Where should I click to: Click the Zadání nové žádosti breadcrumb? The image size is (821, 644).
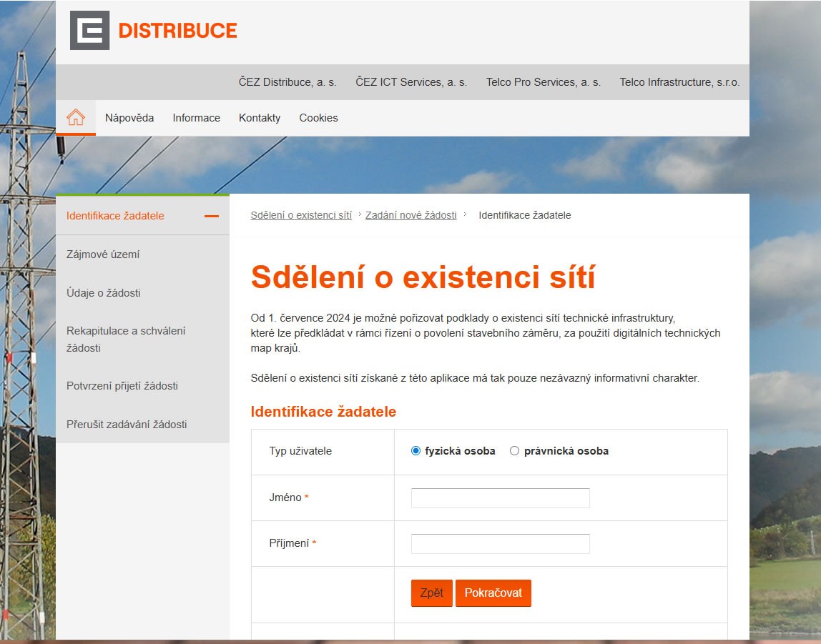(410, 215)
